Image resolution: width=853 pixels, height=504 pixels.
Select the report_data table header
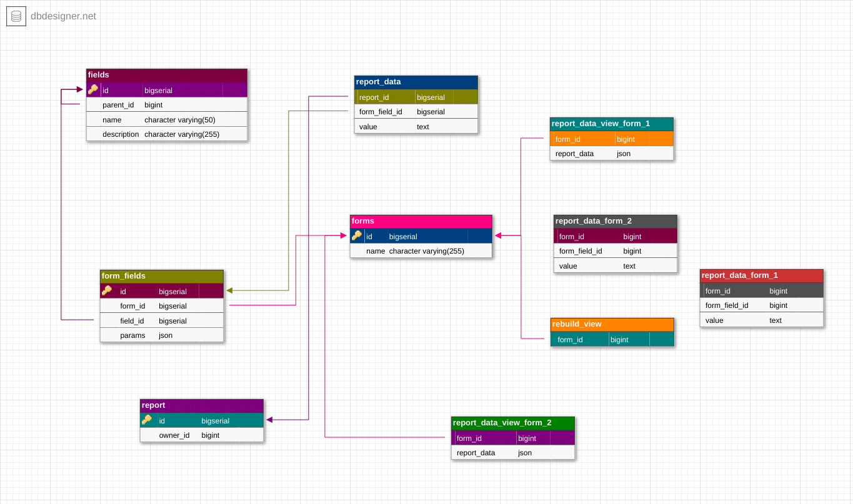(415, 82)
